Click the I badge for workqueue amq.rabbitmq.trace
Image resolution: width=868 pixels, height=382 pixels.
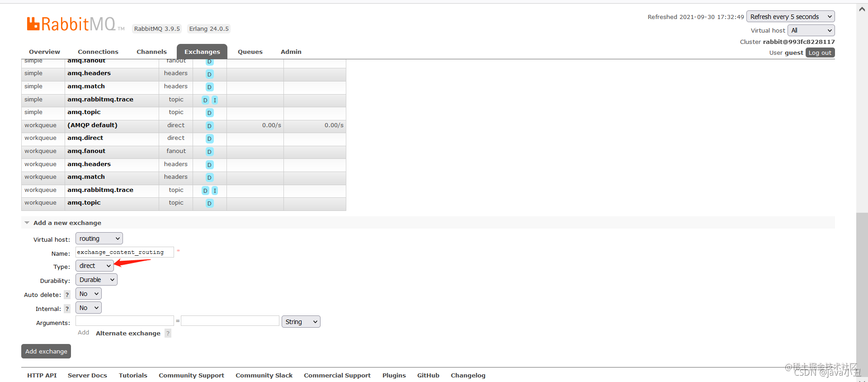point(215,191)
